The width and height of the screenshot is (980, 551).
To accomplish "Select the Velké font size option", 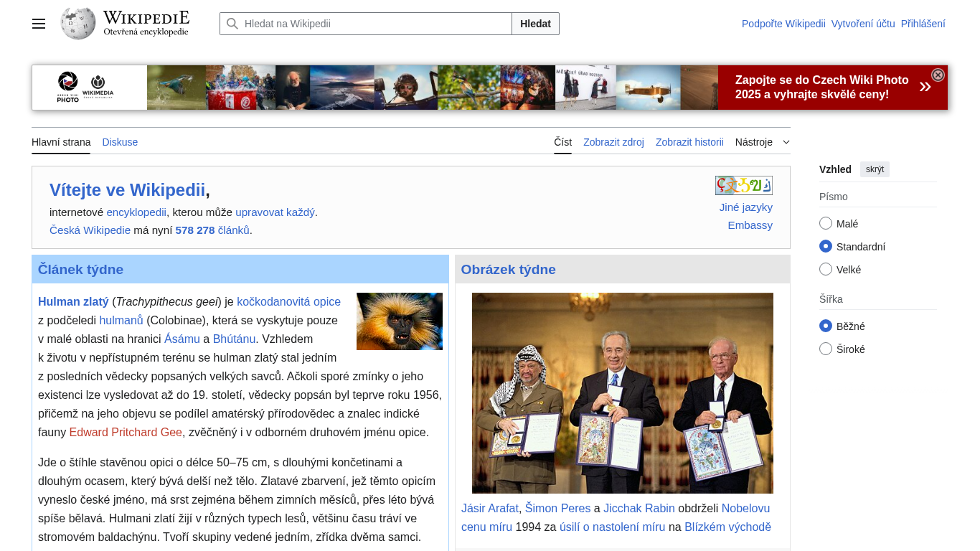I will [x=826, y=270].
